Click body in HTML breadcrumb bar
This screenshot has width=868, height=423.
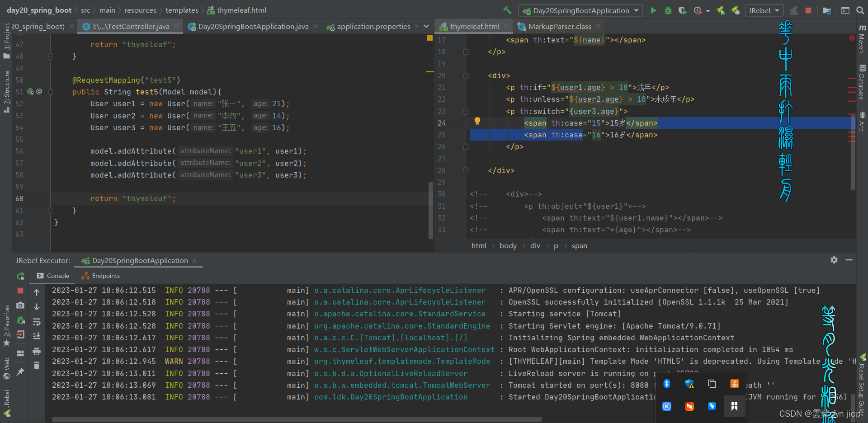(x=508, y=245)
